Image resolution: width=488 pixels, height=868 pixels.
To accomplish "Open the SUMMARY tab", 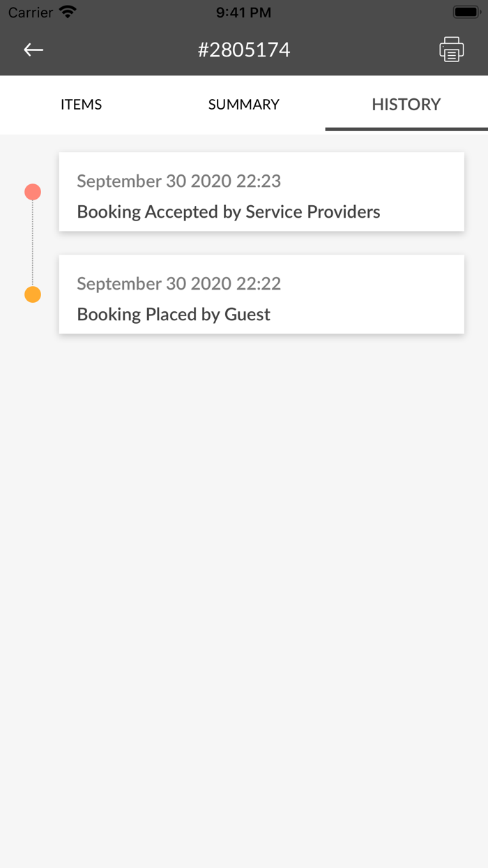I will pos(243,105).
